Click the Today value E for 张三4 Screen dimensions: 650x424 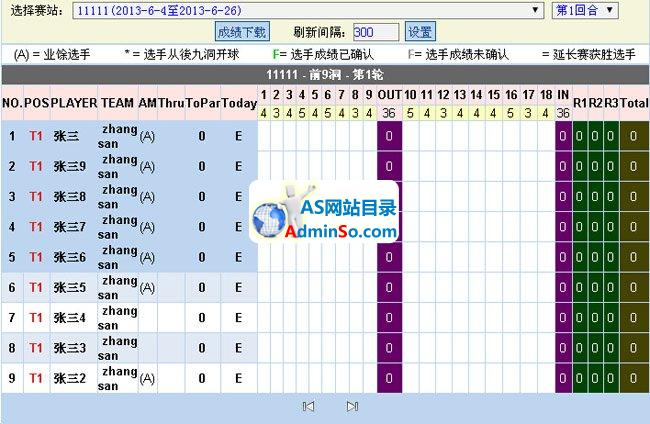tap(238, 317)
